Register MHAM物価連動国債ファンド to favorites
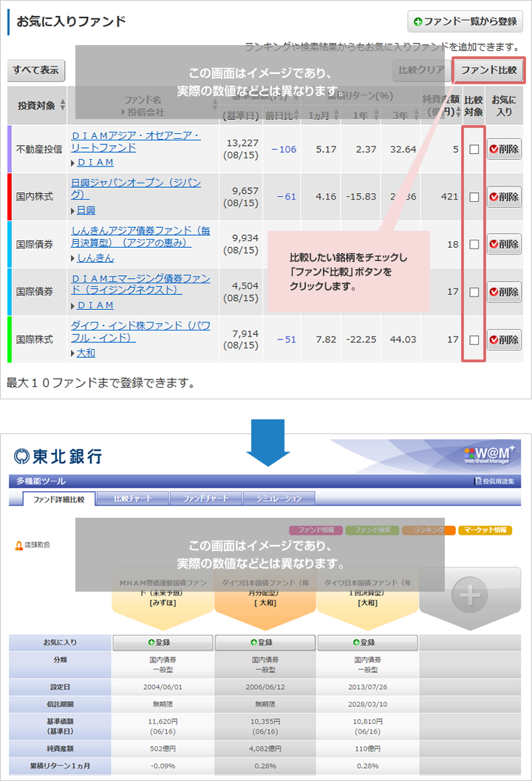The image size is (532, 781). [163, 643]
